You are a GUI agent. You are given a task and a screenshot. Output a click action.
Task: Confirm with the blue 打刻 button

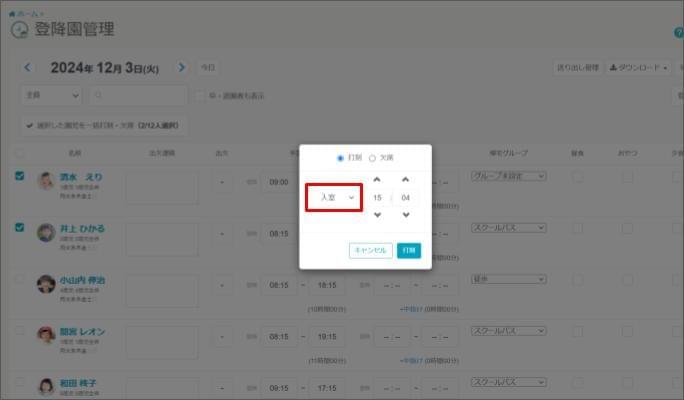(x=408, y=250)
